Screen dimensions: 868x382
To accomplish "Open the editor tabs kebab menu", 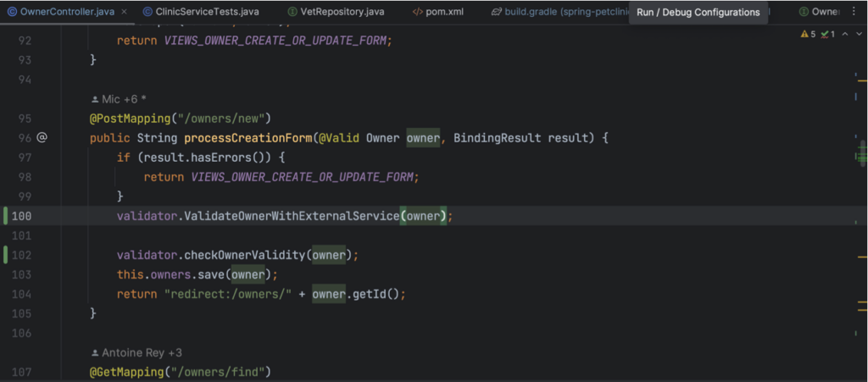I will click(x=853, y=12).
